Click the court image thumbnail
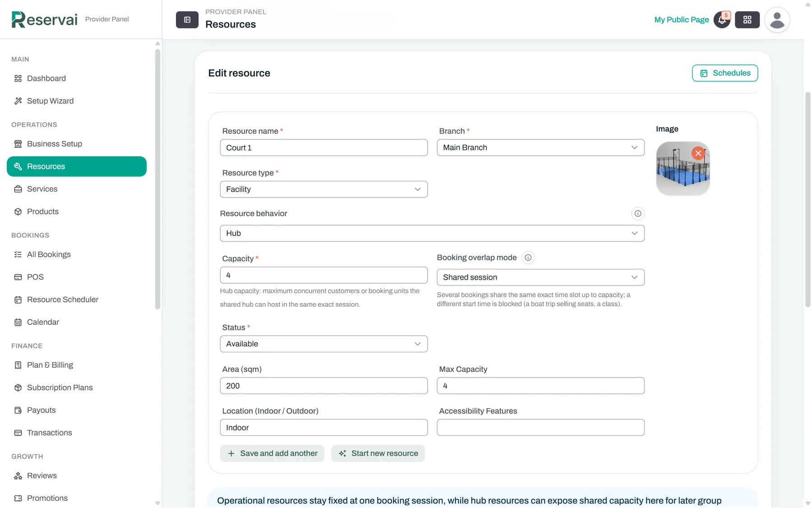Screen dimensions: 812x508 683,169
